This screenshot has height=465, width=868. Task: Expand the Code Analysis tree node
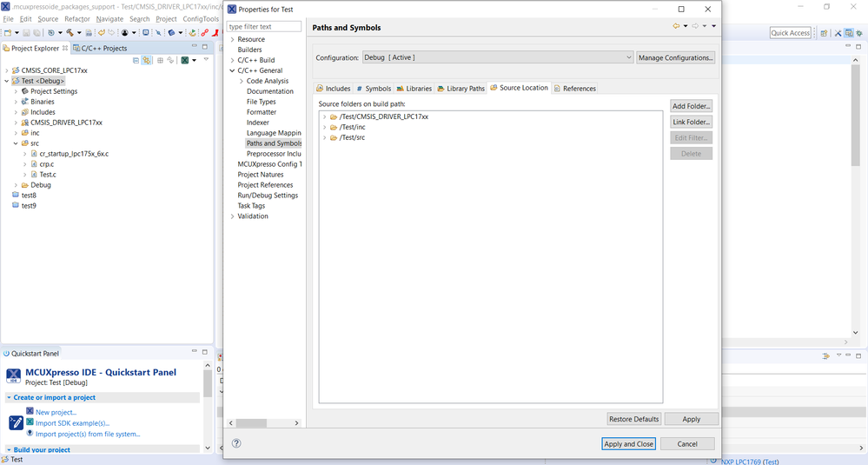[242, 81]
